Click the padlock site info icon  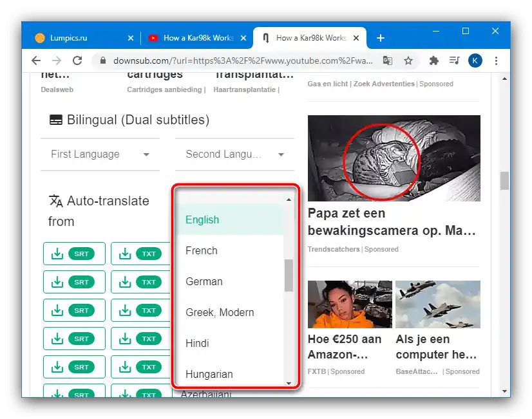(103, 61)
